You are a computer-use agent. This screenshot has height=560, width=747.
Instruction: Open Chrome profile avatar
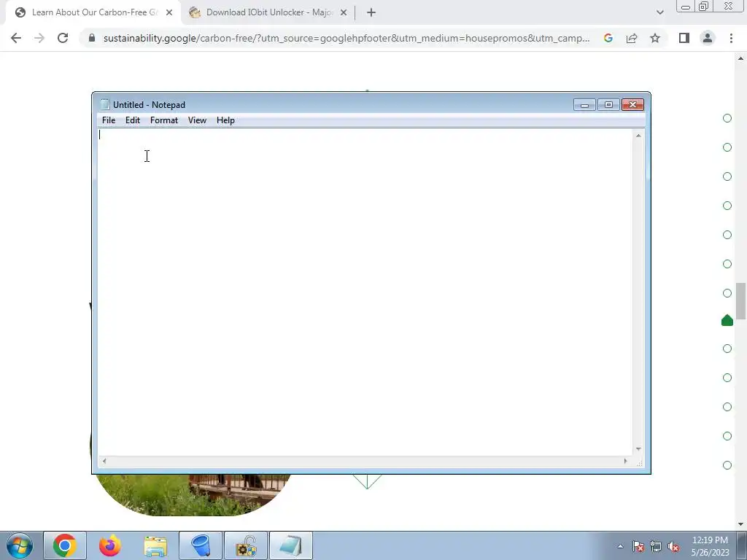coord(708,38)
